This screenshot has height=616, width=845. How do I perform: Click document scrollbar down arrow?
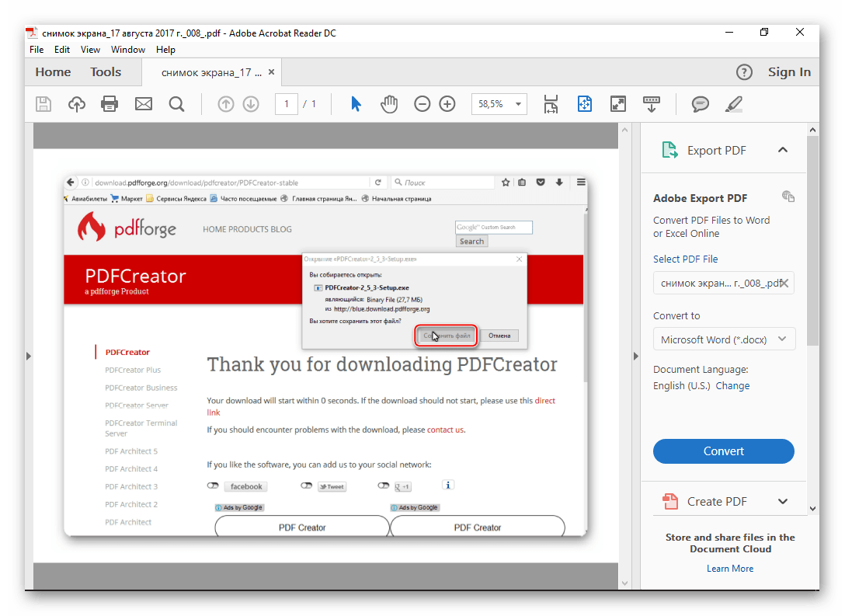pyautogui.click(x=624, y=583)
